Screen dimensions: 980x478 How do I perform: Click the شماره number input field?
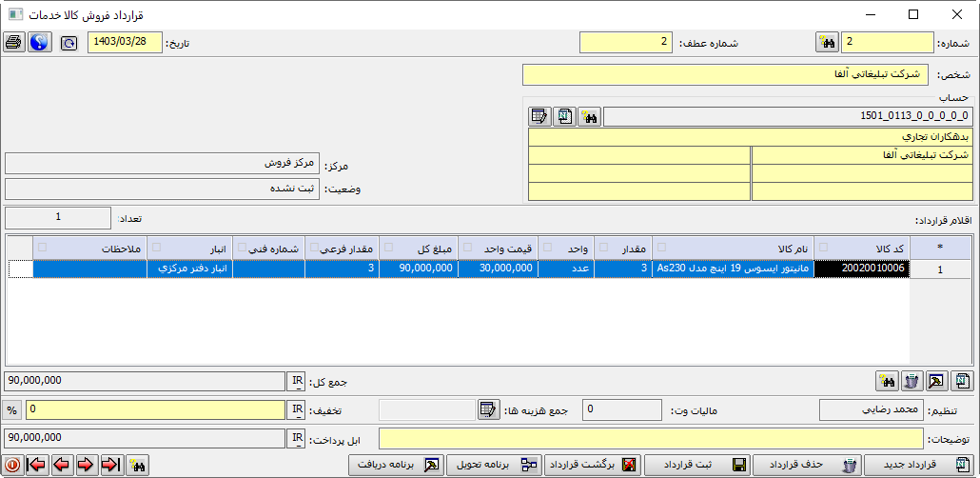888,43
